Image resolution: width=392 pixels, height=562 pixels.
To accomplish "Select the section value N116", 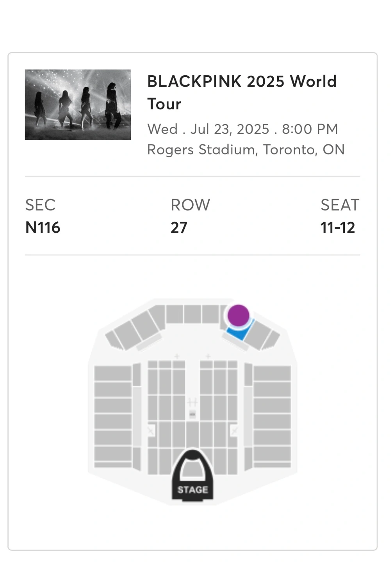I will [43, 228].
